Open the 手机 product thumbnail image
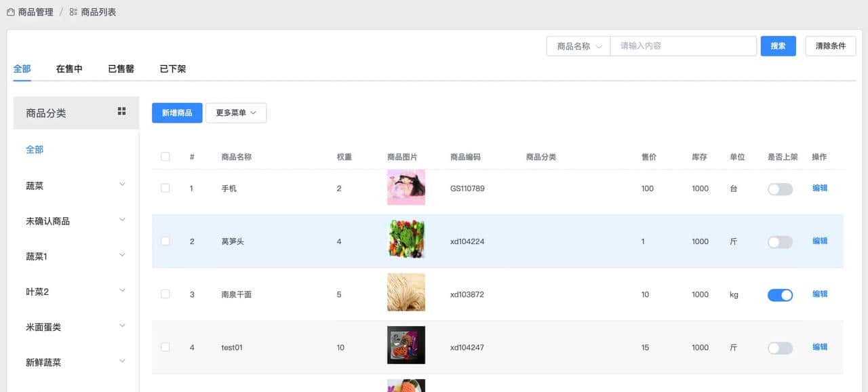The height and width of the screenshot is (392, 868). pyautogui.click(x=406, y=188)
